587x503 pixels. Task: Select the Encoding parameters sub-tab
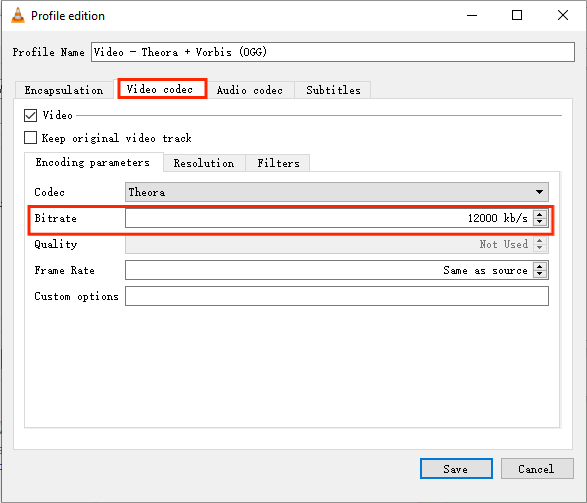pos(93,162)
